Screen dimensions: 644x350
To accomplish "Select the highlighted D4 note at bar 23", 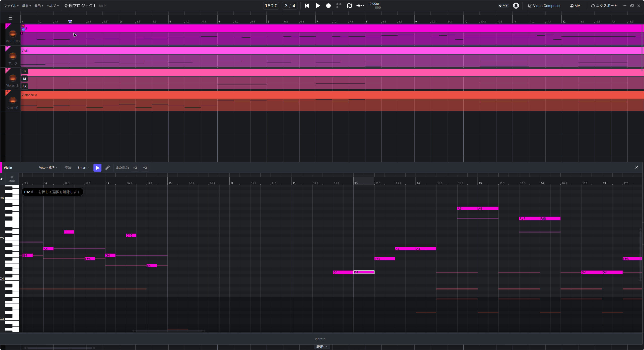I will [364, 272].
